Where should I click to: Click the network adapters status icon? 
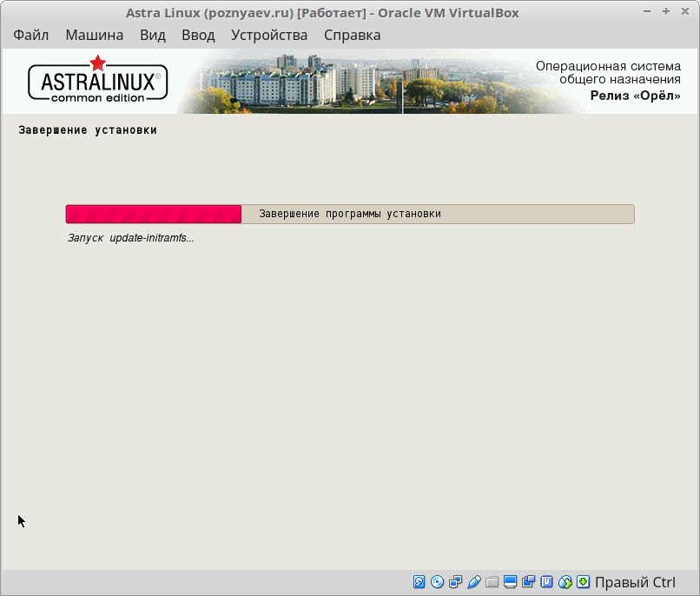click(455, 582)
